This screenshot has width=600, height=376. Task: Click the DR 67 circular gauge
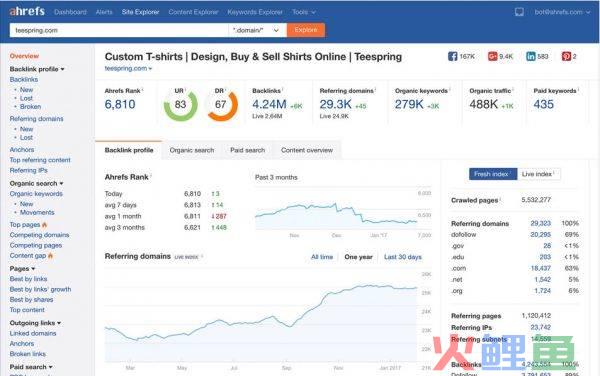click(221, 104)
